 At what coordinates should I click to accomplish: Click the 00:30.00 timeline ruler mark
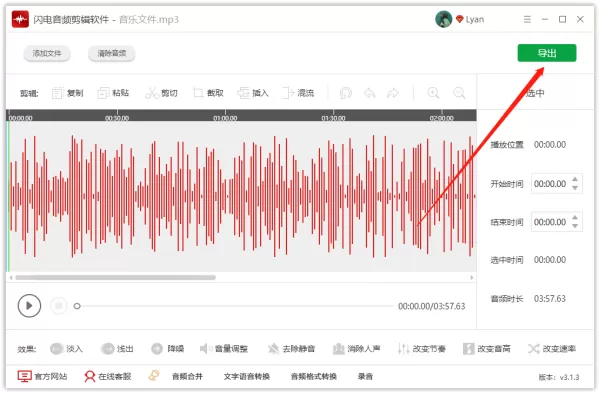pyautogui.click(x=117, y=118)
